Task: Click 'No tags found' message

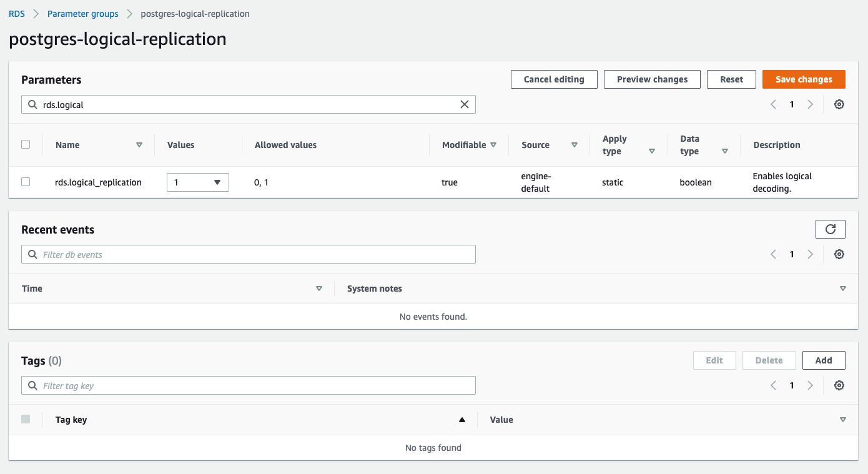Action: coord(433,448)
